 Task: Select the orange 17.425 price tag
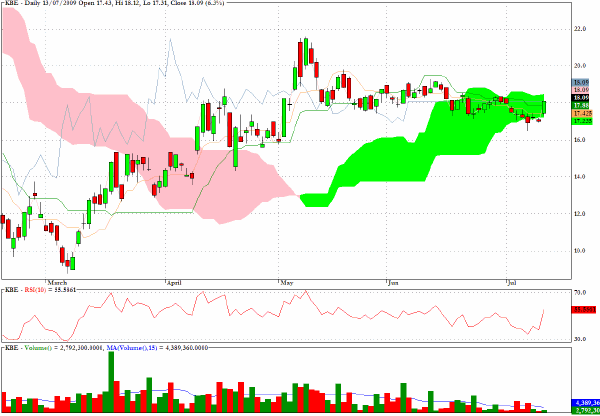point(582,113)
